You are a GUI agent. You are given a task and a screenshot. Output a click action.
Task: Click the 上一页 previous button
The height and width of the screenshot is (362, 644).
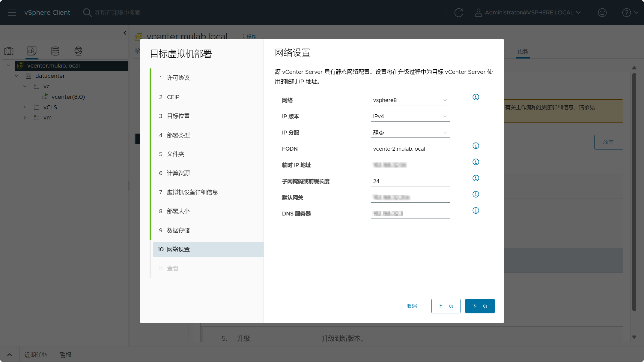tap(446, 306)
